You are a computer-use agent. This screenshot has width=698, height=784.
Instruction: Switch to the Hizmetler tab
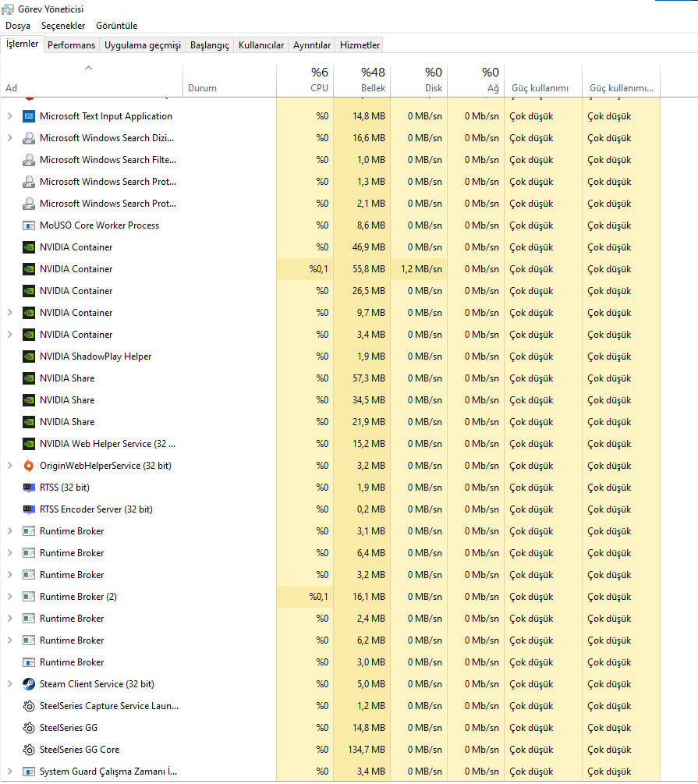360,45
